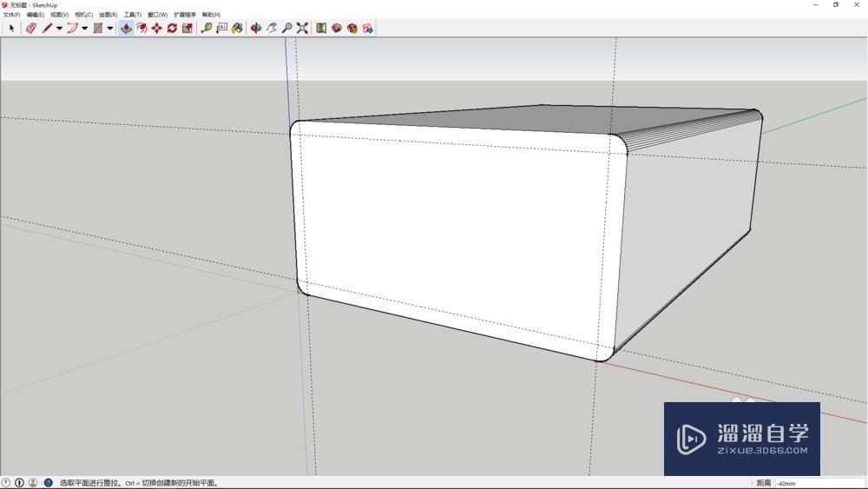
Task: Pick the Select arrow tool
Action: click(11, 28)
